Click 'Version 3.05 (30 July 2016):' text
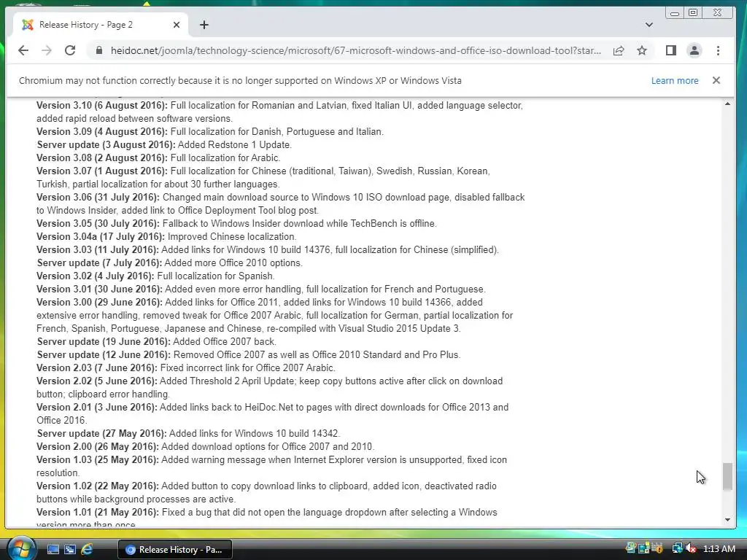Image resolution: width=747 pixels, height=560 pixels. 98,223
